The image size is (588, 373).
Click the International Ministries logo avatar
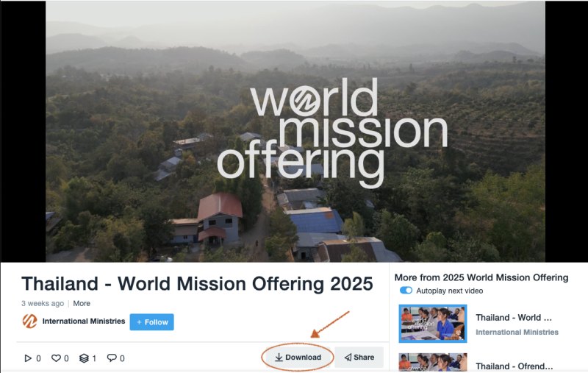(29, 322)
